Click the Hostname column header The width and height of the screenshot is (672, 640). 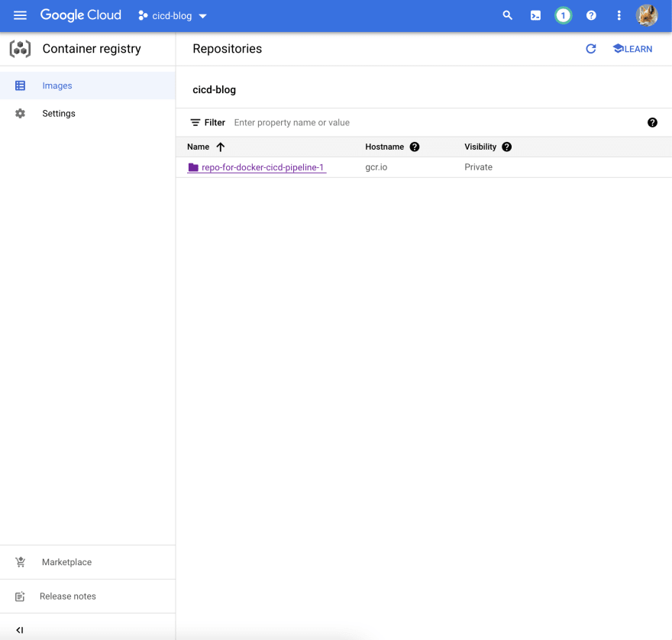pyautogui.click(x=384, y=147)
